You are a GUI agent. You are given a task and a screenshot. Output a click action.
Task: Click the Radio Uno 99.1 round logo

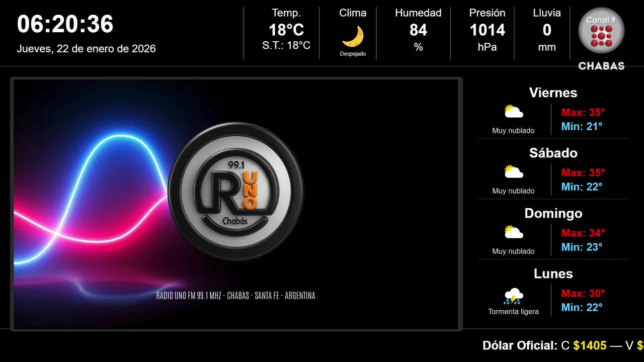point(235,192)
